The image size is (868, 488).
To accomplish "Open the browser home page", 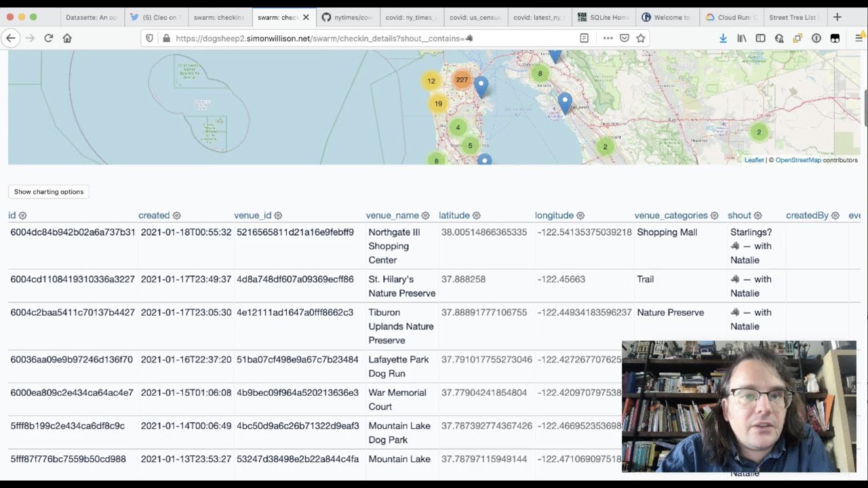I will pyautogui.click(x=67, y=38).
